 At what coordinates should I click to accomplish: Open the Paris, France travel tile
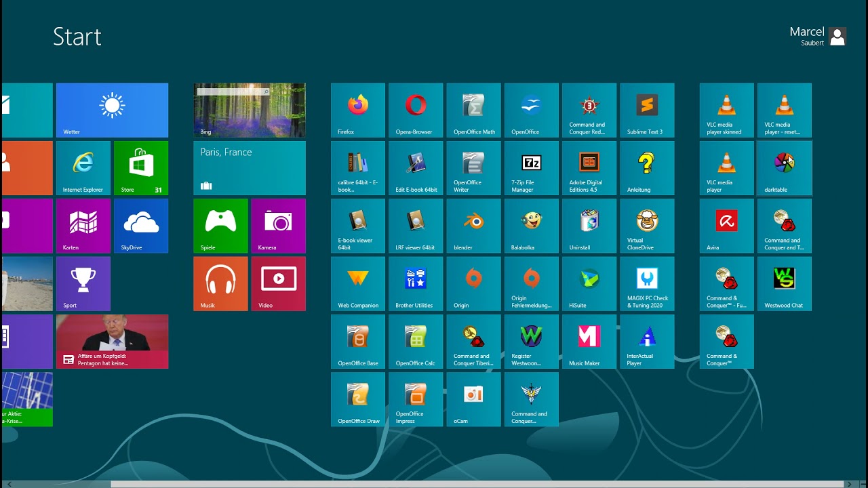[x=250, y=168]
